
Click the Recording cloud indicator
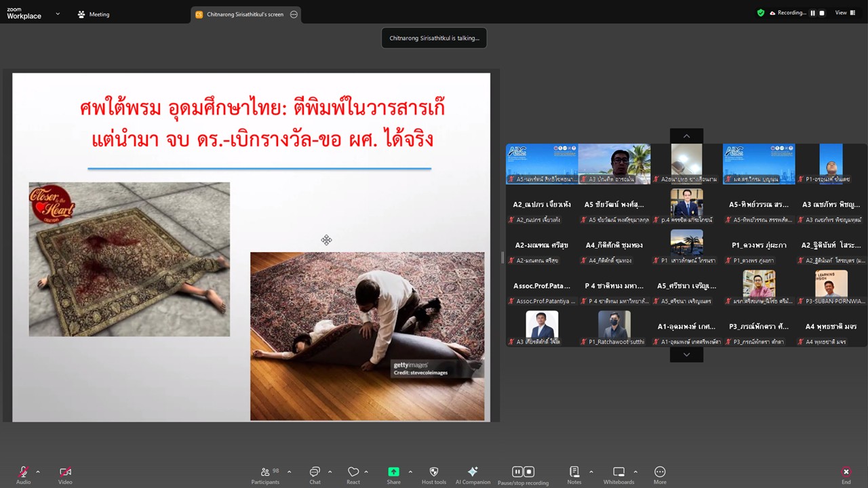[x=787, y=13]
